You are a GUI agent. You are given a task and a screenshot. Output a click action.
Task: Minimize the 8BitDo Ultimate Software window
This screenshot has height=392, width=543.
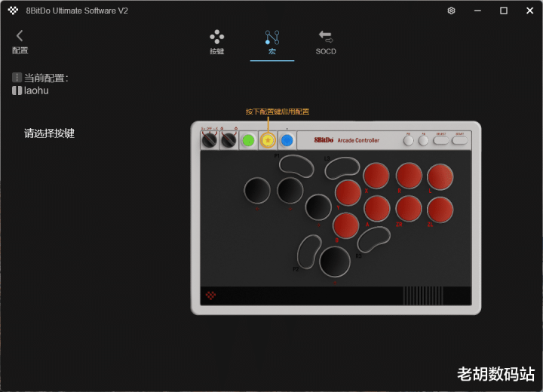click(477, 11)
